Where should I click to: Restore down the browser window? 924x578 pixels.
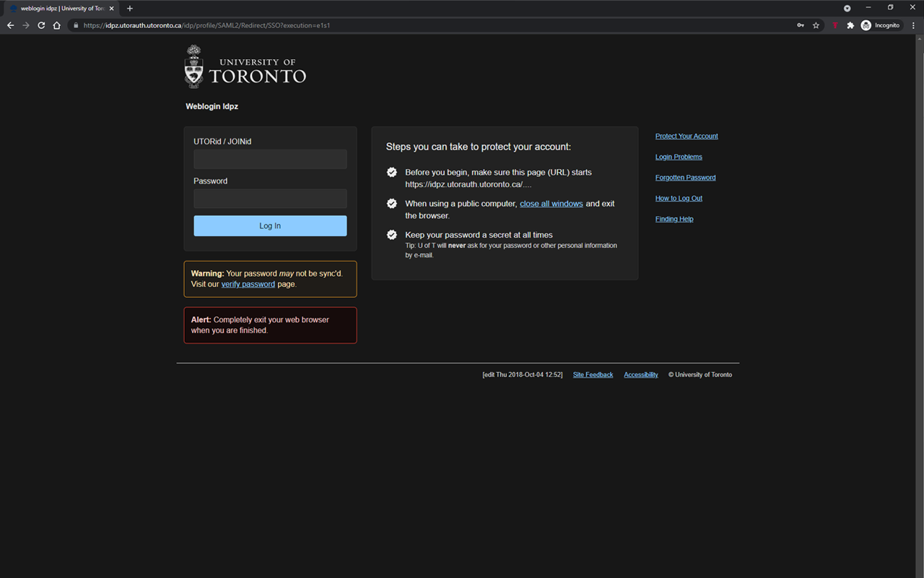890,7
